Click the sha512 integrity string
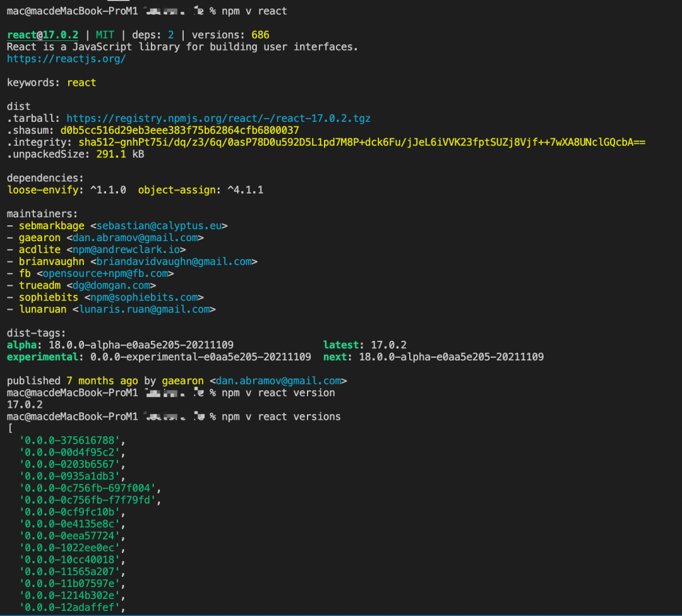The image size is (682, 616). tap(362, 142)
